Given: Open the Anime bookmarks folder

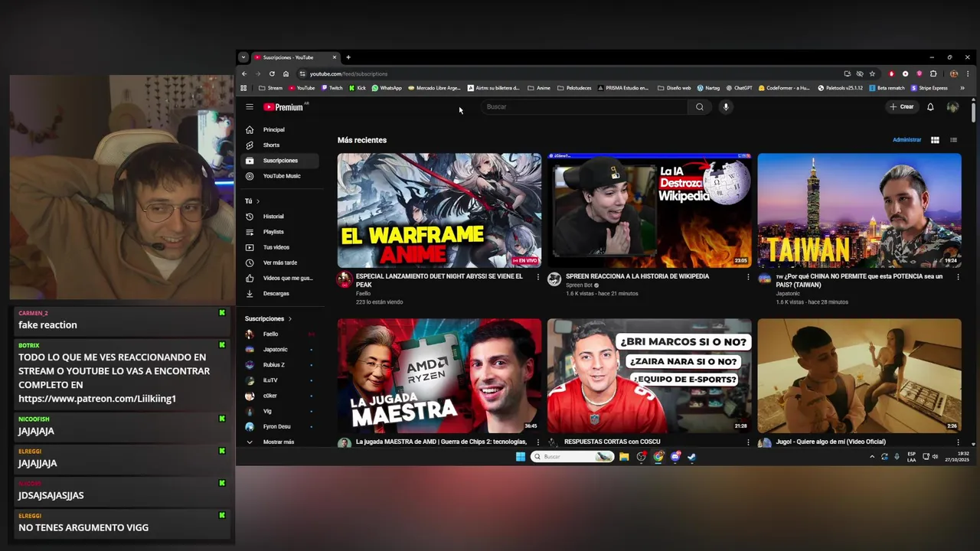Looking at the screenshot, I should (x=539, y=88).
